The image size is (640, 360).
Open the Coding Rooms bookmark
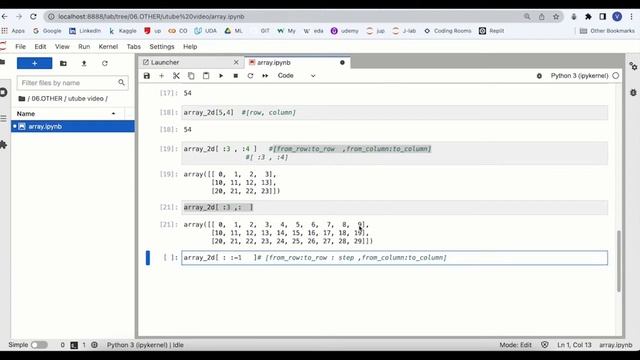click(x=447, y=31)
